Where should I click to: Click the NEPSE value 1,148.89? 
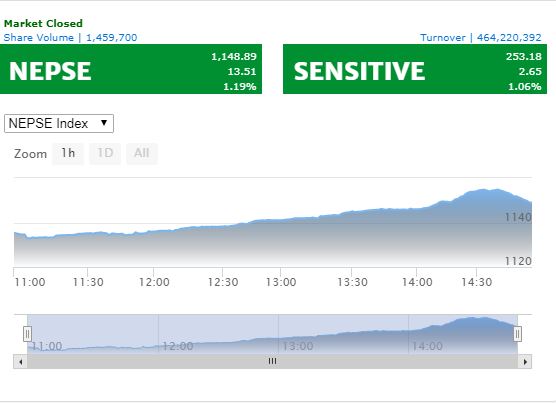pyautogui.click(x=234, y=56)
